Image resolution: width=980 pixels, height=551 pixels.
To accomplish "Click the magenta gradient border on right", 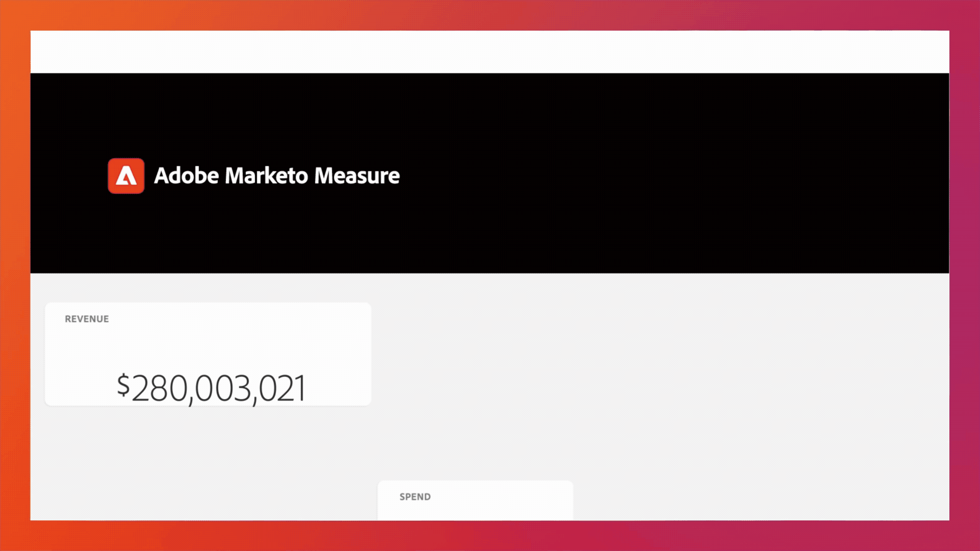I will [x=965, y=275].
